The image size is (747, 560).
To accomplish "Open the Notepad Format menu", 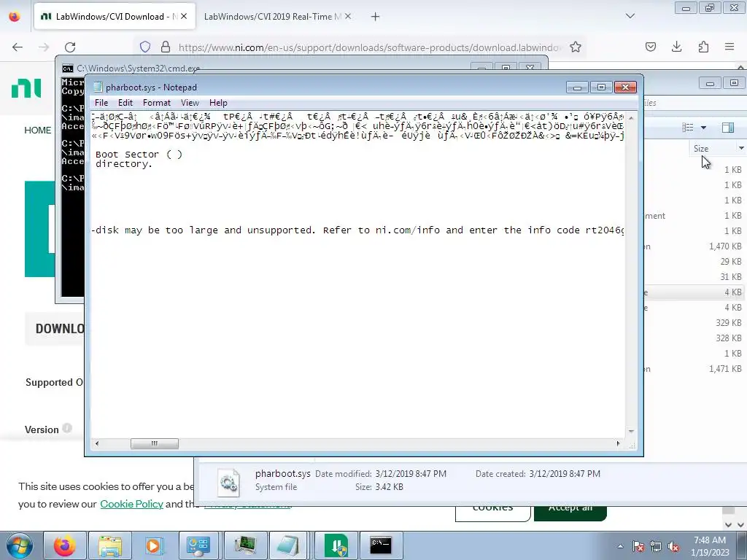I will tap(157, 103).
